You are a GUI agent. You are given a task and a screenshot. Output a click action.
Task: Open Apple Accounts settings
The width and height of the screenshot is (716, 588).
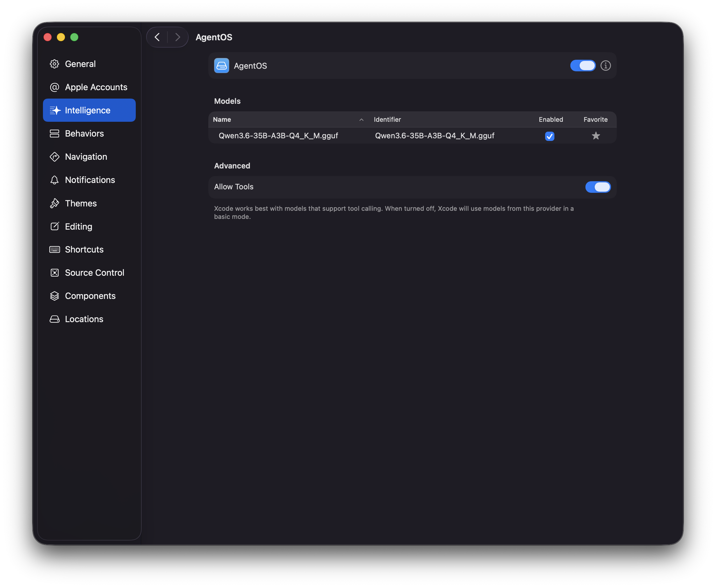pos(89,87)
